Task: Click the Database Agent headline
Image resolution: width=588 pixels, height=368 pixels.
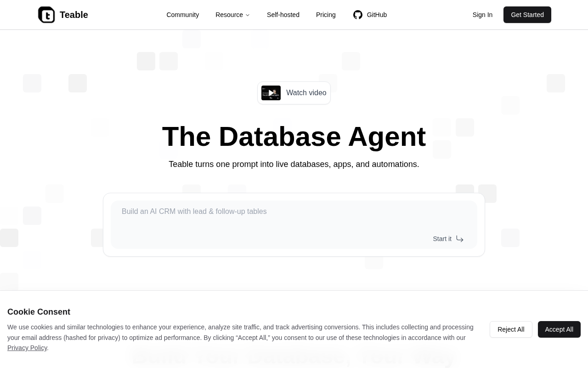Action: coord(294,137)
